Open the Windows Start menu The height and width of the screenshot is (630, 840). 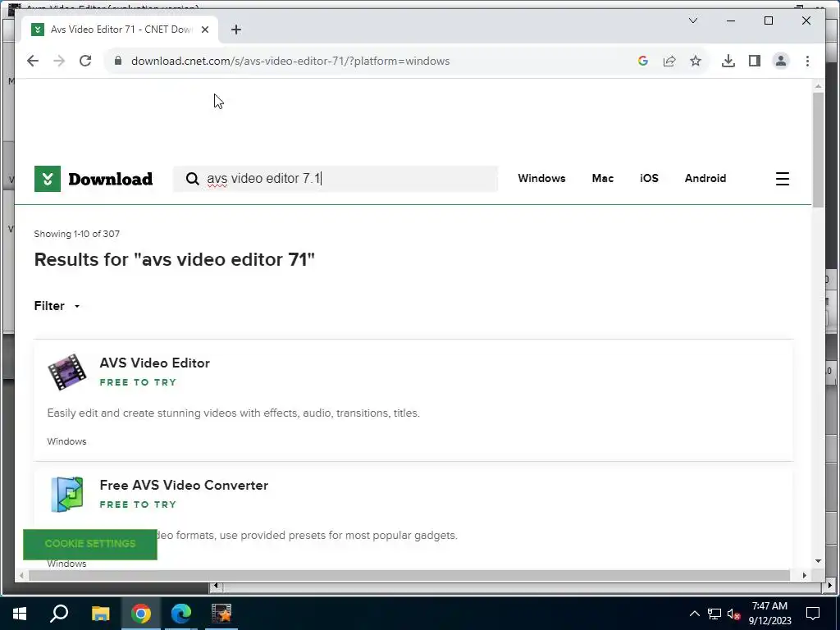click(20, 614)
